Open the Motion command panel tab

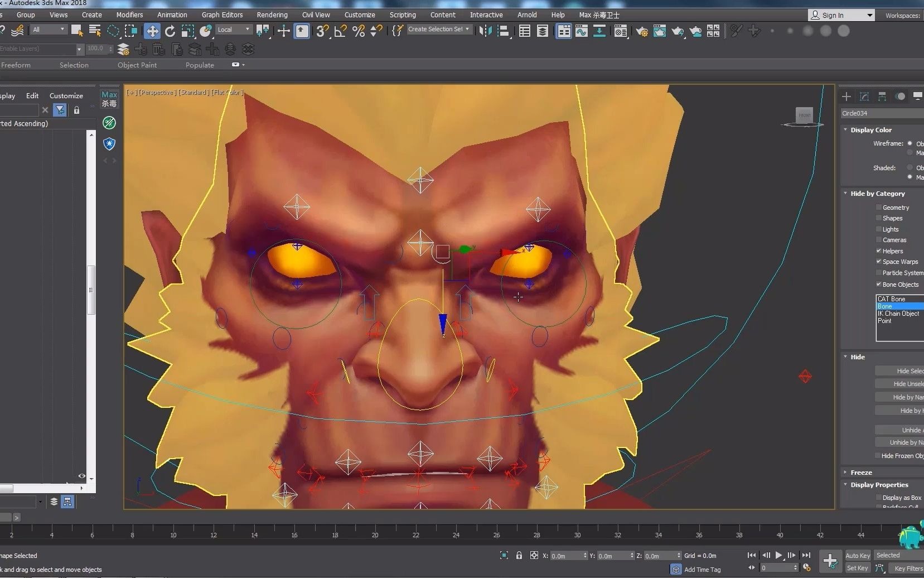tap(900, 97)
